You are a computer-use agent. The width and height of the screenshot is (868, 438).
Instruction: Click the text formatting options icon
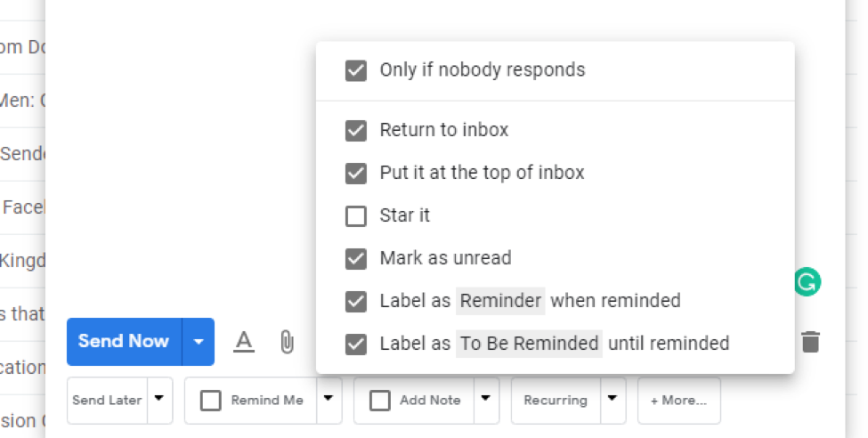coord(244,341)
